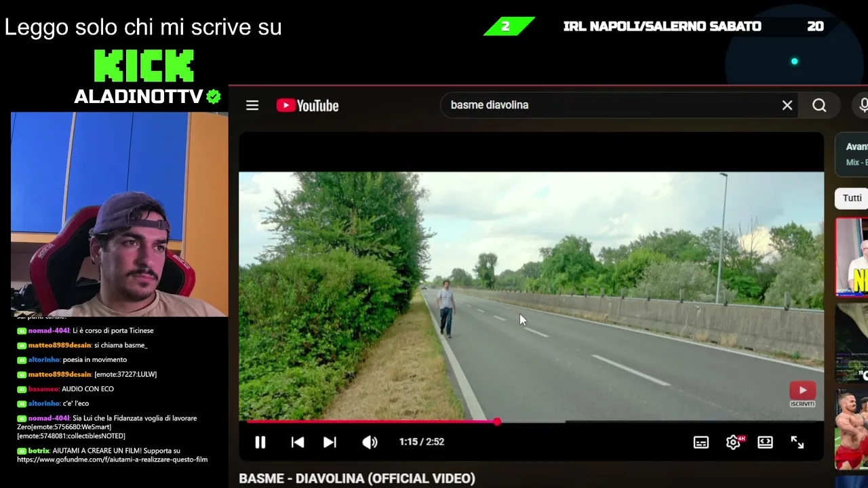
Task: Switch the player to theater mode
Action: pos(765,442)
